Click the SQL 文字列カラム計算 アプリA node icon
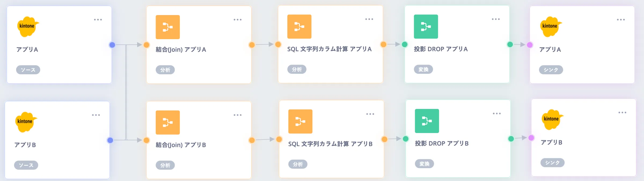644x181 pixels. (299, 27)
